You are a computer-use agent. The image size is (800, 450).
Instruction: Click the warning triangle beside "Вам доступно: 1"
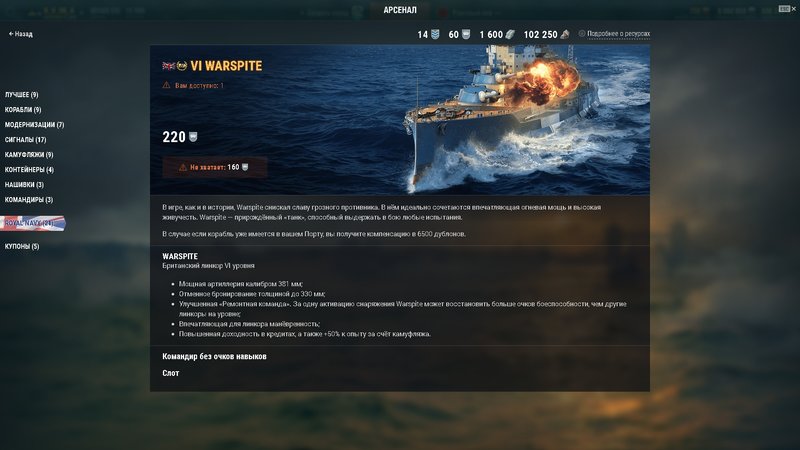(166, 85)
